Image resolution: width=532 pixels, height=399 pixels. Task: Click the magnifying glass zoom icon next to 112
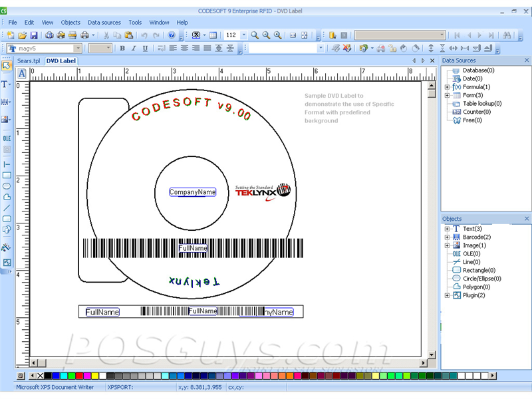coord(255,35)
